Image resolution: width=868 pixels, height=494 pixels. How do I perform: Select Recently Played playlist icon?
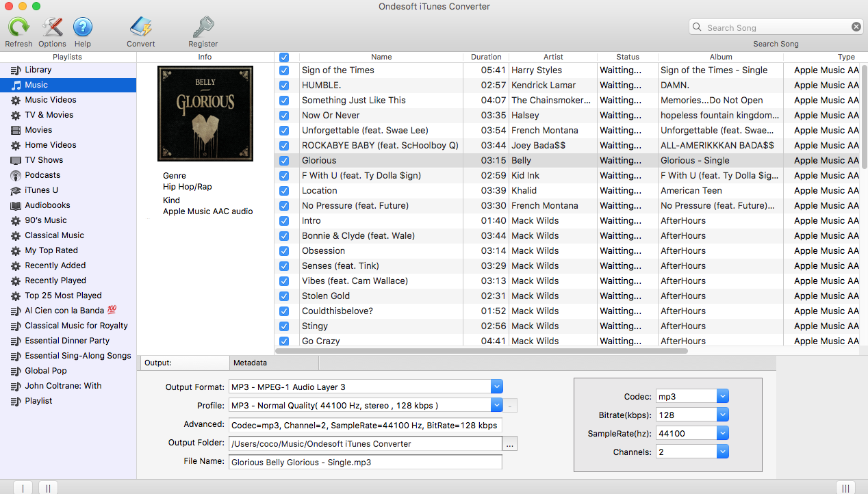(16, 281)
